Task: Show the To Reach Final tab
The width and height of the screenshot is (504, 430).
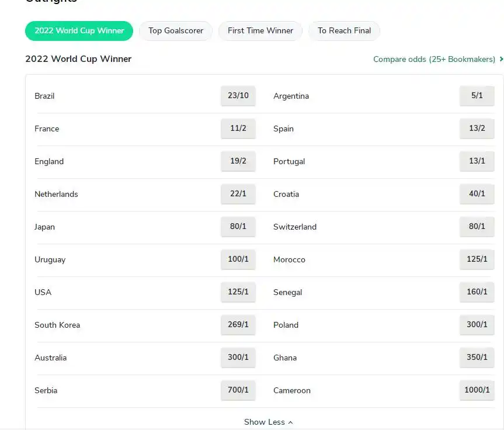Action: click(344, 31)
